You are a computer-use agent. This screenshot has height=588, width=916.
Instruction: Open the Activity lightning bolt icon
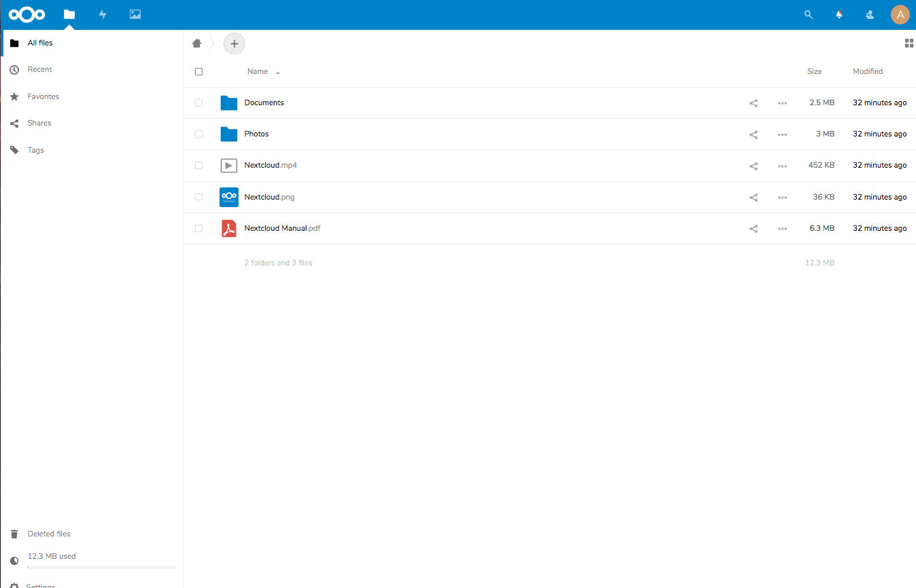[x=103, y=14]
